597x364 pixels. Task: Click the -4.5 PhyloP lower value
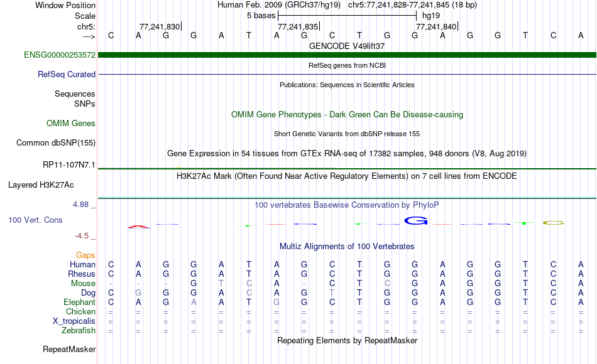pos(82,236)
